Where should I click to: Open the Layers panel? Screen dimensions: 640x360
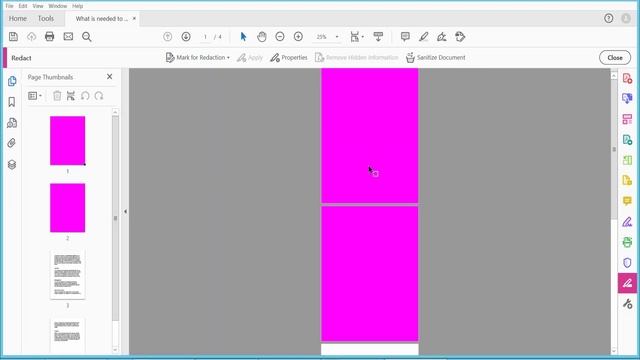[12, 164]
